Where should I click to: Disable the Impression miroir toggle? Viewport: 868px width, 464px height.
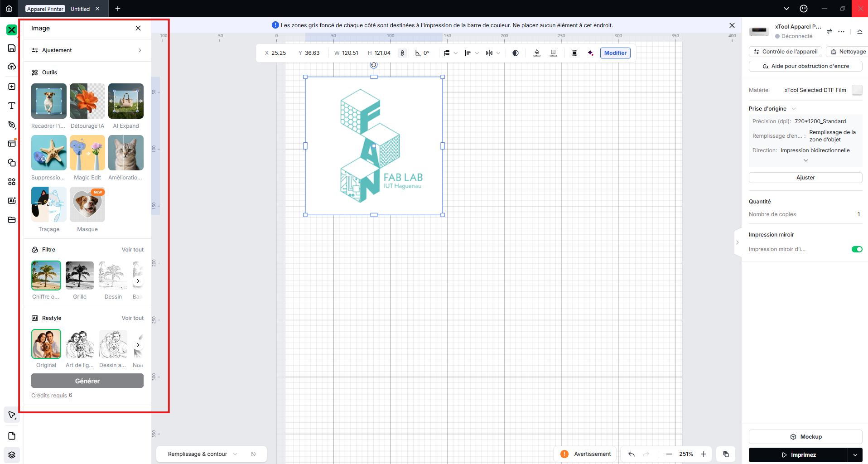[x=857, y=249]
